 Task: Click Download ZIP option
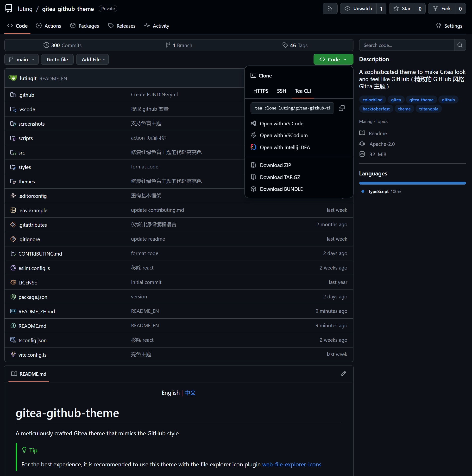coord(275,165)
